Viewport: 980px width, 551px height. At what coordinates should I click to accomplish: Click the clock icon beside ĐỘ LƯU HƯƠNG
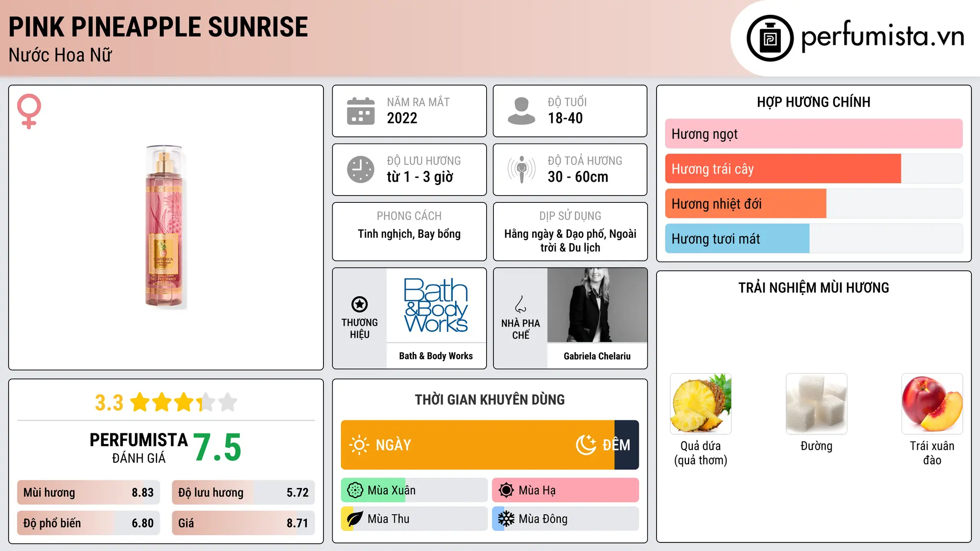[361, 169]
